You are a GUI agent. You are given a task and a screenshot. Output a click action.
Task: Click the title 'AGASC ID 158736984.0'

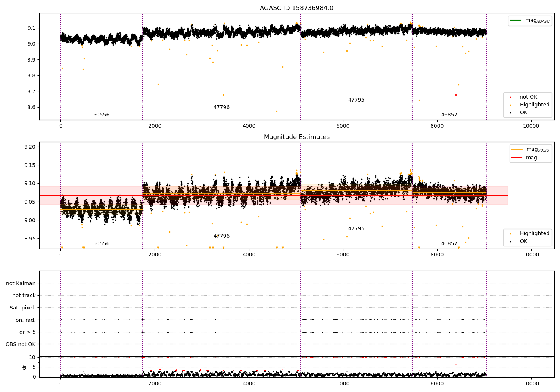coord(296,8)
